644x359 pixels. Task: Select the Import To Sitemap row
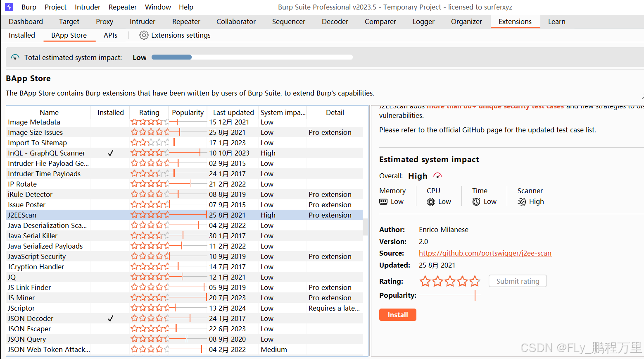pos(185,143)
